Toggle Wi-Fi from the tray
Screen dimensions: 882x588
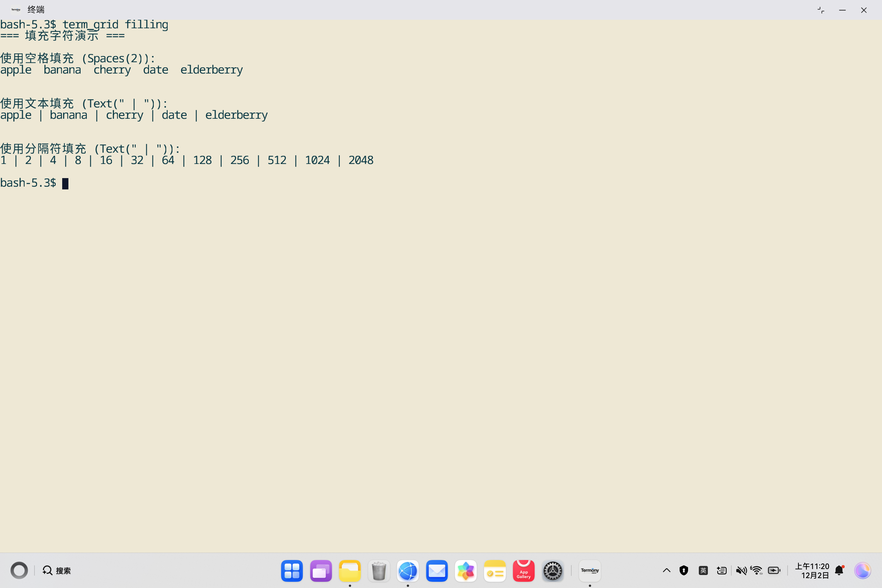(757, 571)
